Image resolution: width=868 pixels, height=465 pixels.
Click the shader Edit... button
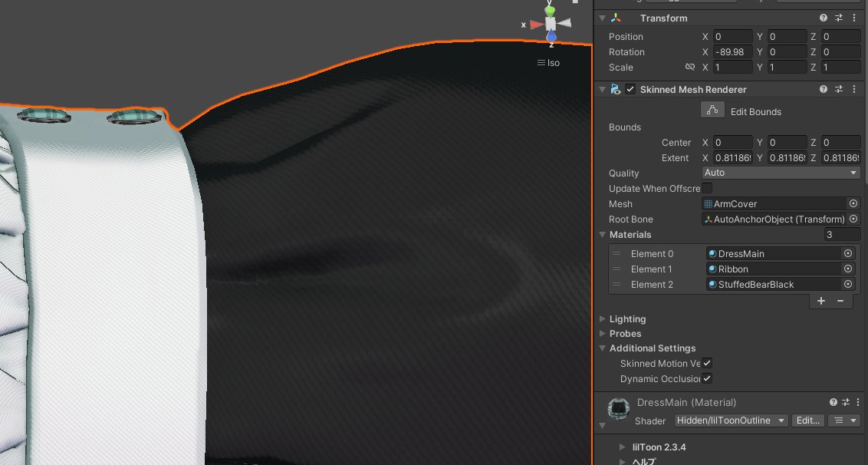coord(807,420)
